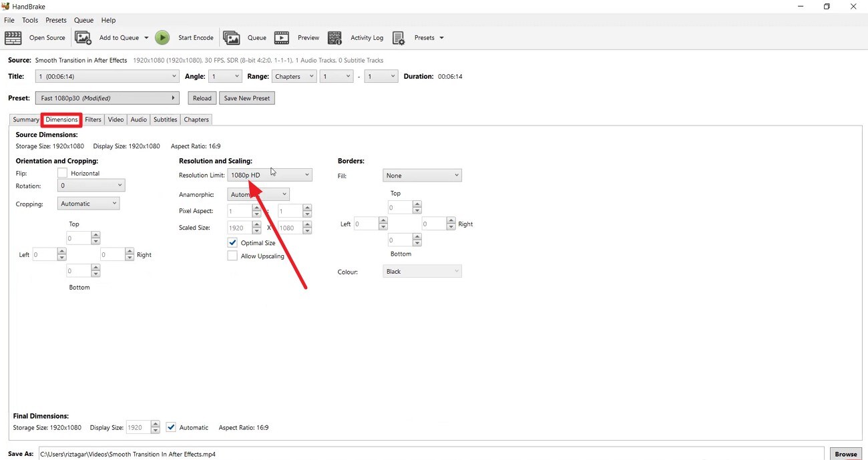
Task: Start Encode using the green play icon
Action: [162, 37]
